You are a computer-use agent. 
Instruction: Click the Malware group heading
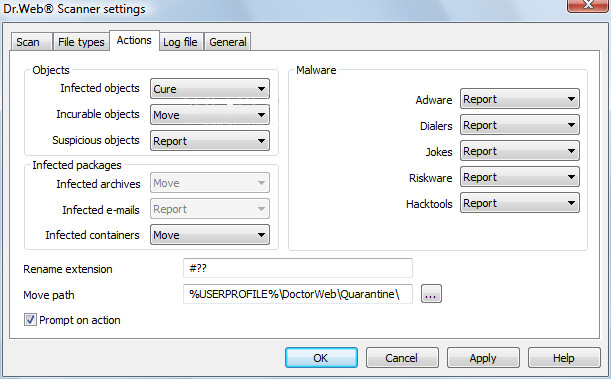[x=316, y=70]
